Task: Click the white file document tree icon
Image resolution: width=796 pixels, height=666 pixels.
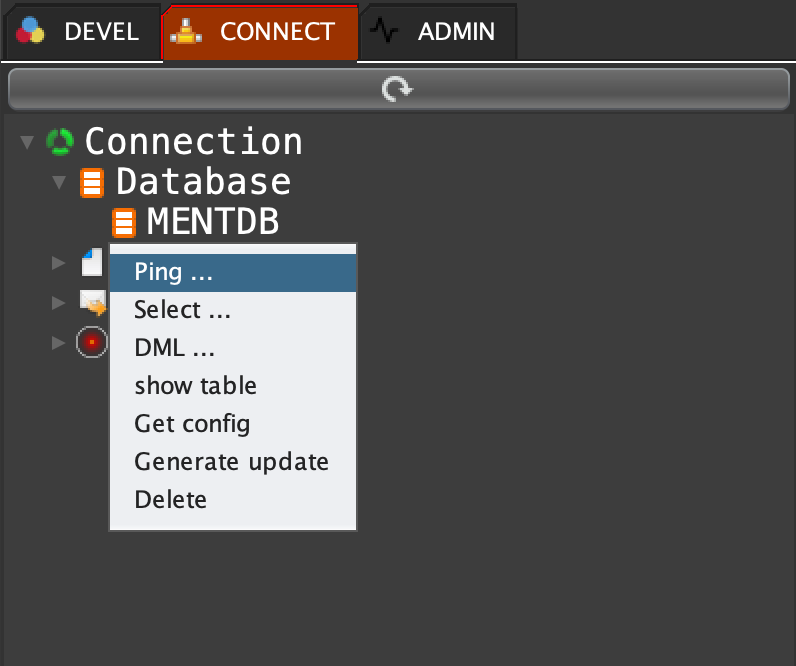Action: tap(92, 262)
